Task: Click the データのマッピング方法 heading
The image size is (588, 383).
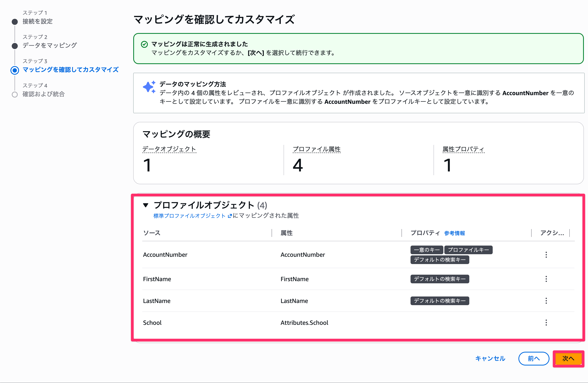Action: point(193,84)
